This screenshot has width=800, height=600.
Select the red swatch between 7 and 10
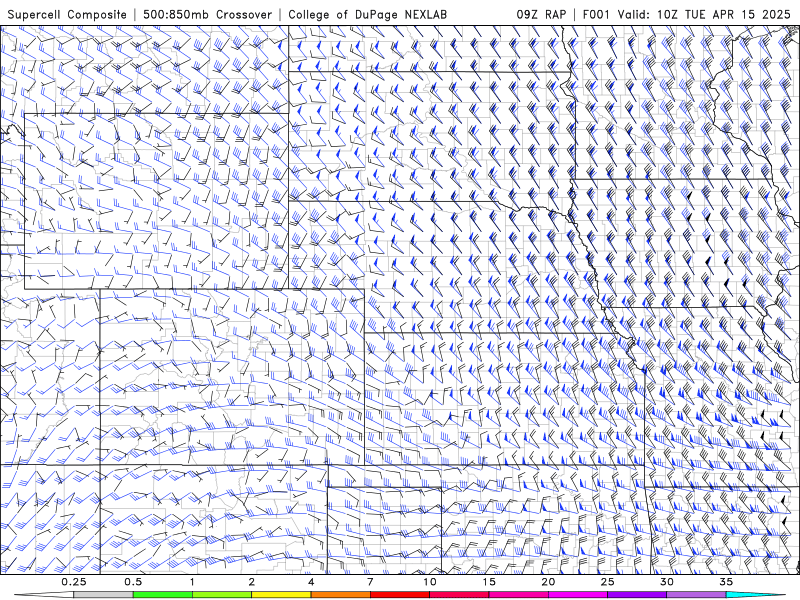(399, 595)
